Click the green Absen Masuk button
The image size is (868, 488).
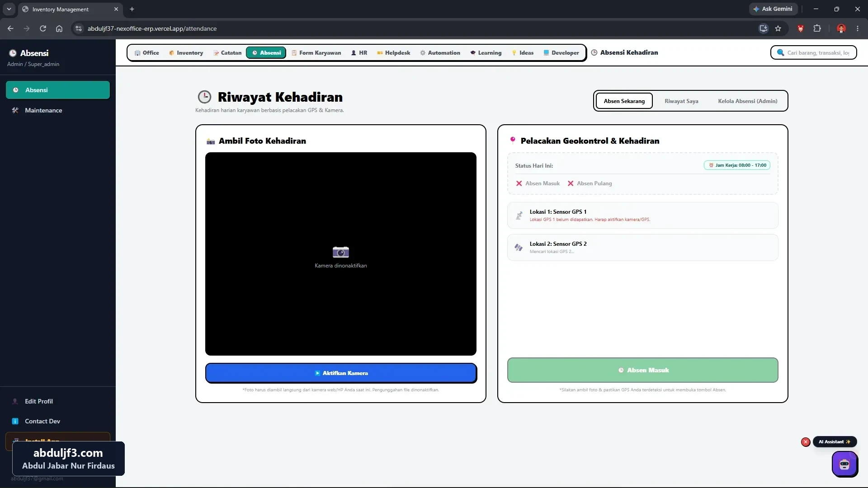coord(642,370)
